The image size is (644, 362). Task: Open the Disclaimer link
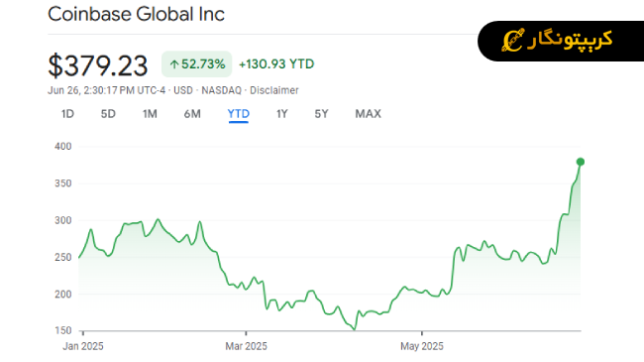coord(273,90)
